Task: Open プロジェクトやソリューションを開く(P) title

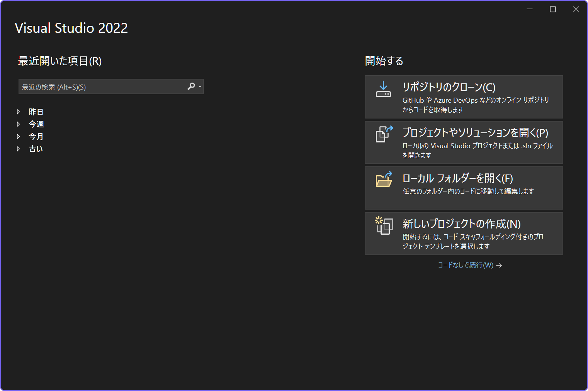Action: 475,133
